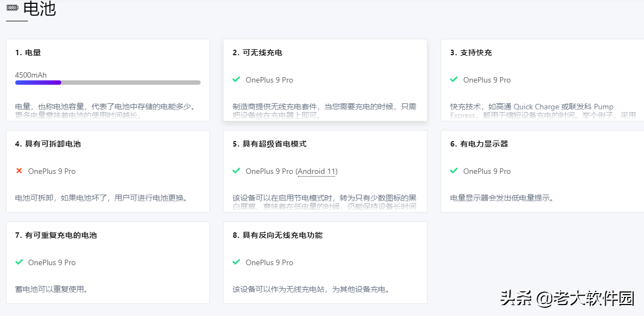Click the description starting 该设备可以在启用节电模式时
This screenshot has width=644, height=316.
(x=325, y=202)
